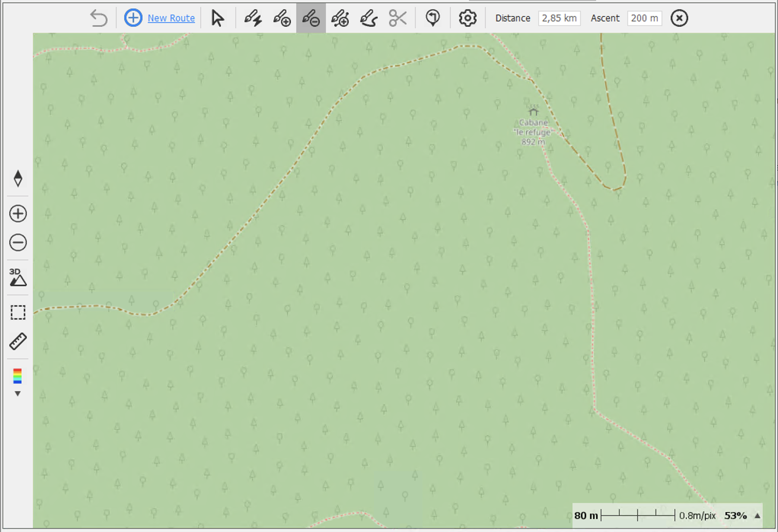
Task: Click the Distance value field
Action: tap(559, 18)
